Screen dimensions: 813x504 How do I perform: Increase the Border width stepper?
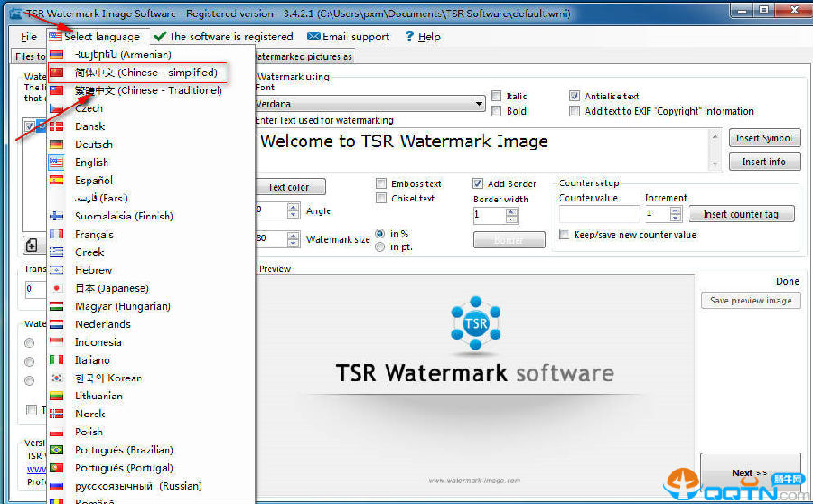(x=512, y=212)
